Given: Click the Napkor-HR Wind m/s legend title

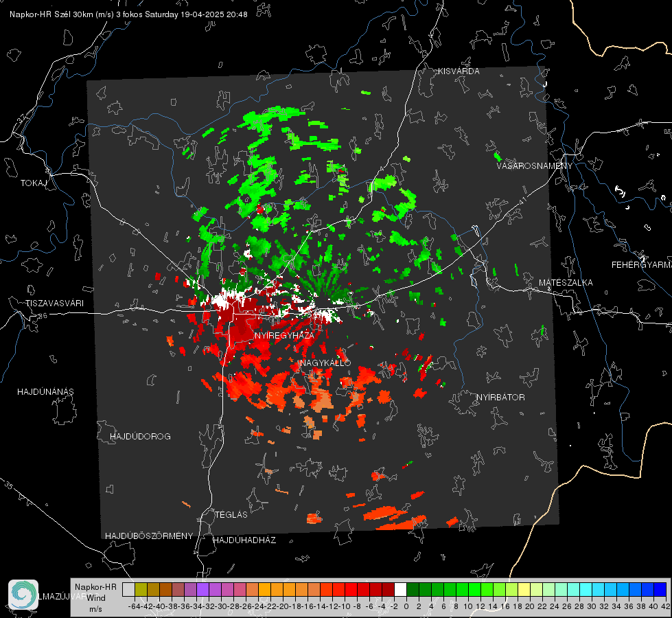Looking at the screenshot, I should [95, 598].
